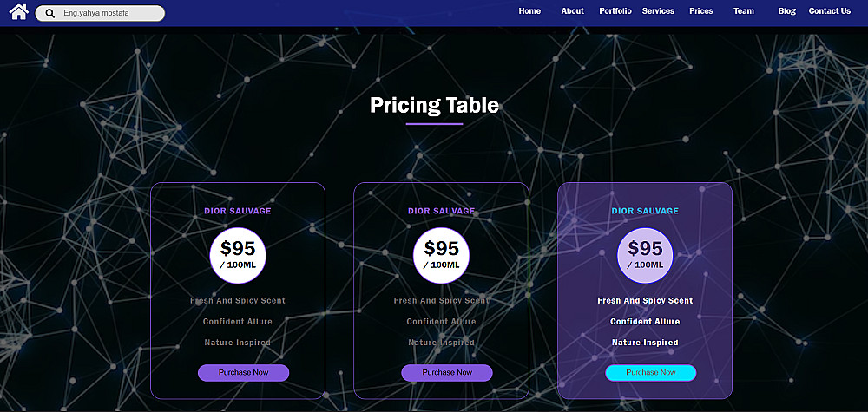Click the $95 price circle on the highlighted card

tap(645, 255)
